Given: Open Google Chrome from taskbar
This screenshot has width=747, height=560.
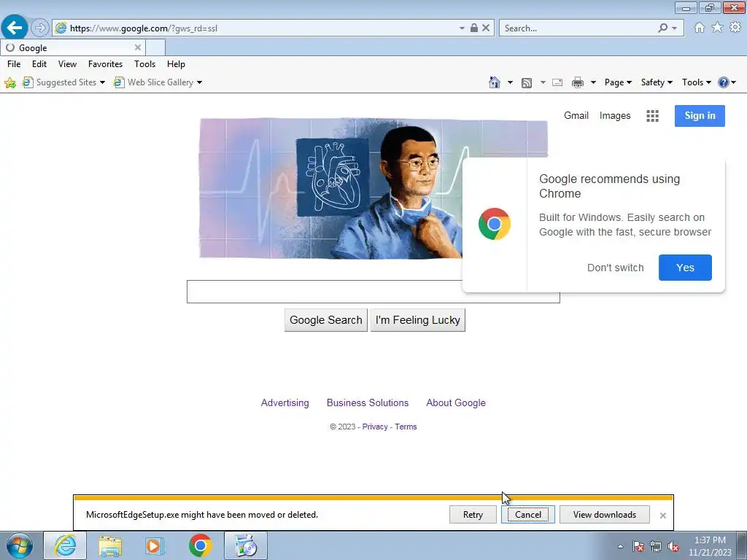Looking at the screenshot, I should click(x=201, y=545).
